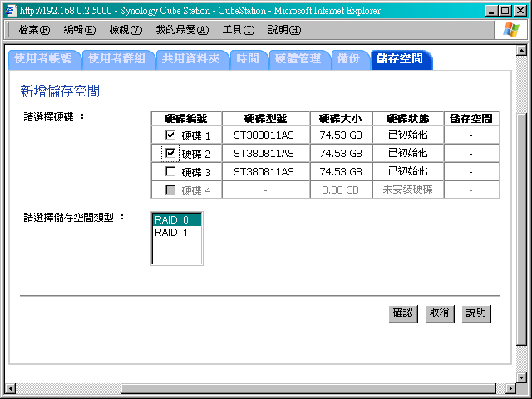Switch to the 使用者帳號 tab
The image size is (532, 399).
44,59
